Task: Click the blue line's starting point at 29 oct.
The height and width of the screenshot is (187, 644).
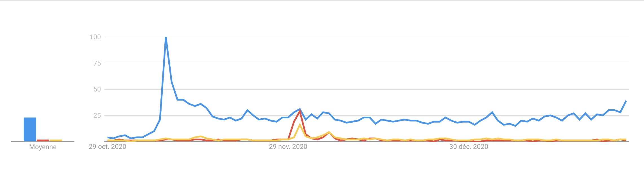Action: 108,137
